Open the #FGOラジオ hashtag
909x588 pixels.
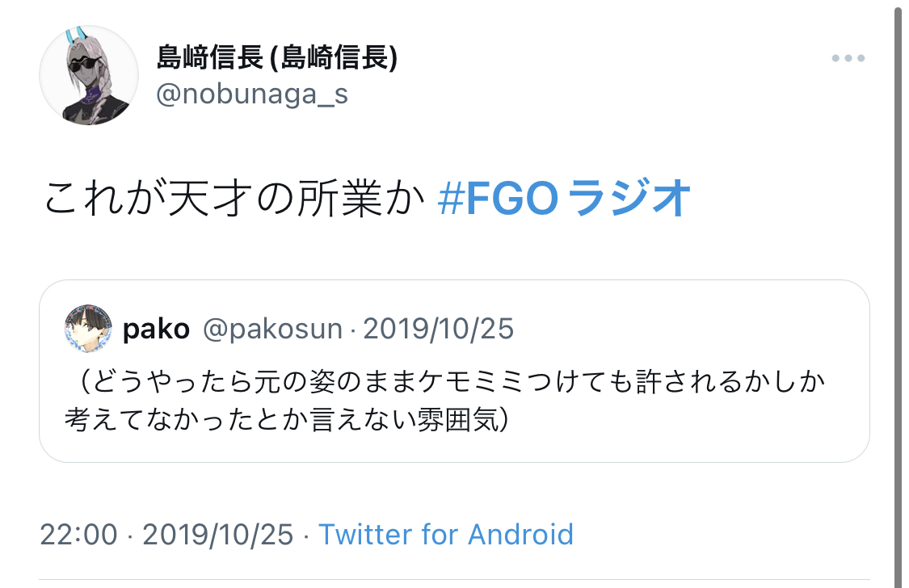tap(564, 199)
